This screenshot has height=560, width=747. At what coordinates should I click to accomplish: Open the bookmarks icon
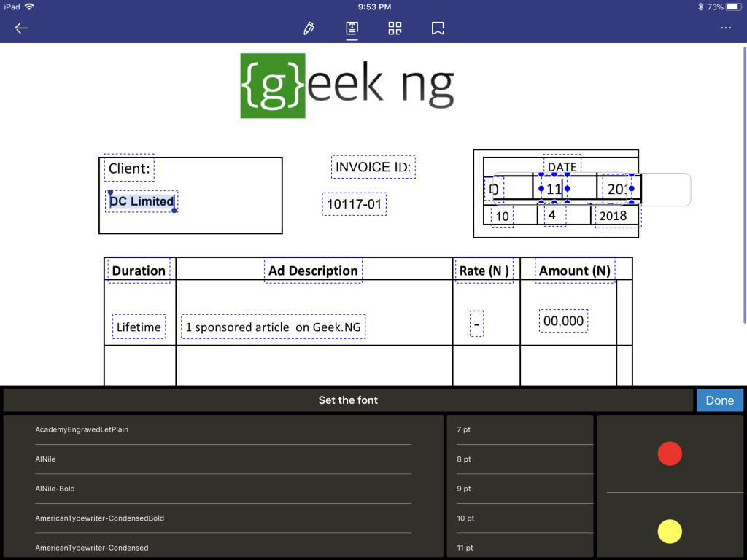point(438,28)
